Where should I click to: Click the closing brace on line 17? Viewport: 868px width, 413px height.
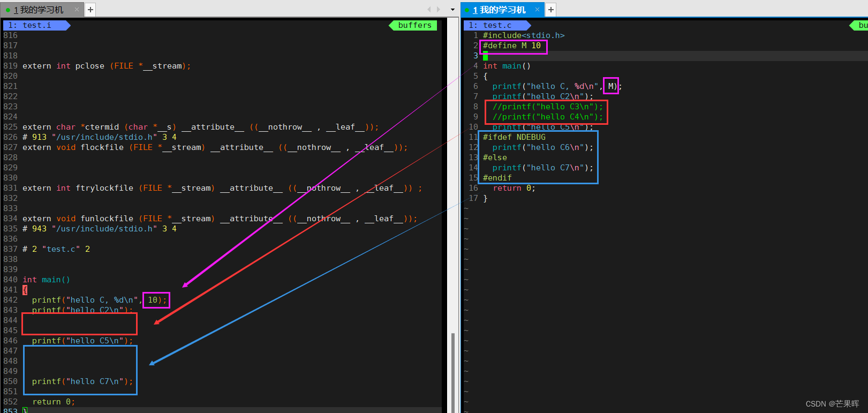(486, 198)
